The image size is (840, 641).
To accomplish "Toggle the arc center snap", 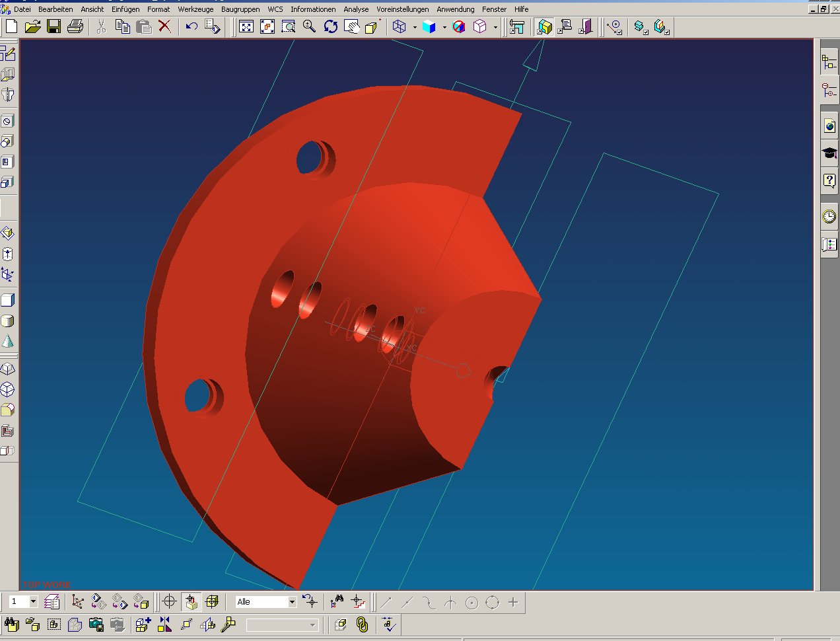I will pyautogui.click(x=472, y=602).
